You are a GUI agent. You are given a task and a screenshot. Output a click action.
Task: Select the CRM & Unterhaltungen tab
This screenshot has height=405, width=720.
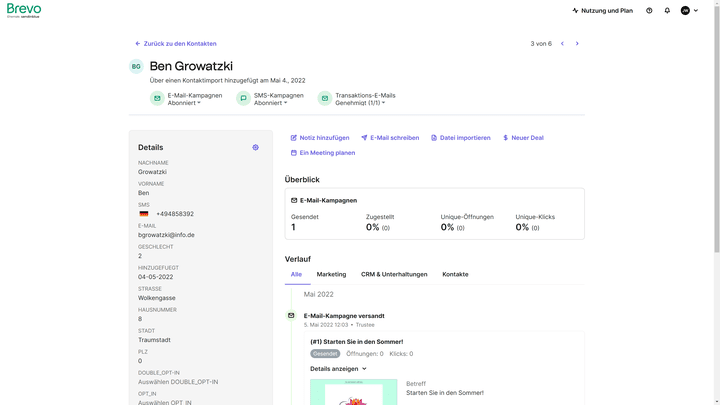tap(394, 274)
